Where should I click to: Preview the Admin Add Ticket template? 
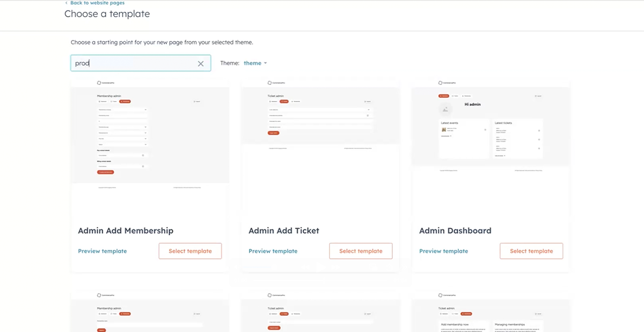click(273, 251)
